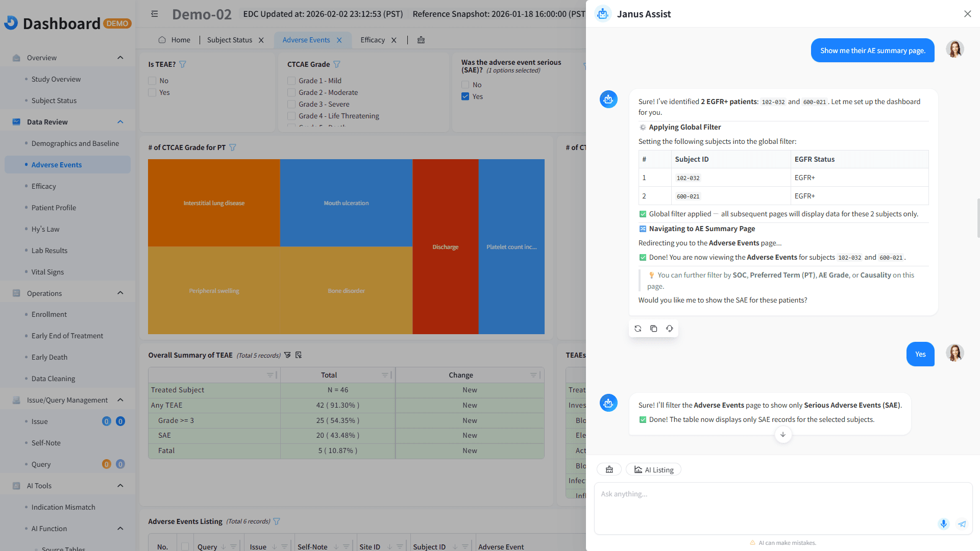Collapse the AI Function section

click(x=120, y=529)
